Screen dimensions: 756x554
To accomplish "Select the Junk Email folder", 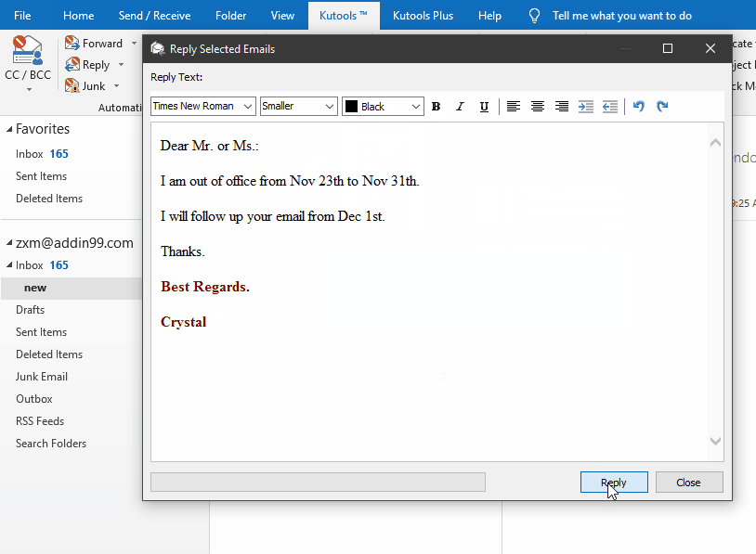I will pos(41,376).
